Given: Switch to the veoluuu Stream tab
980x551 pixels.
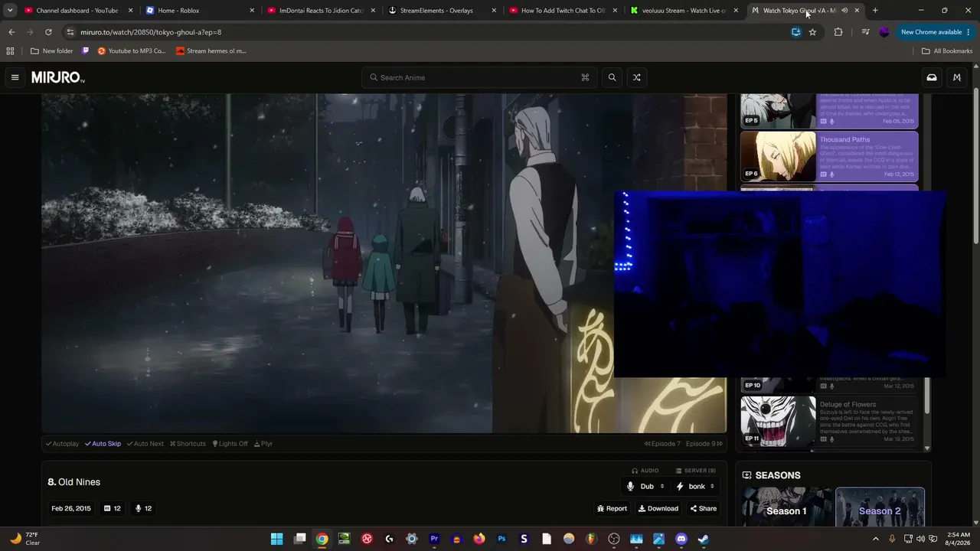Looking at the screenshot, I should (x=684, y=11).
